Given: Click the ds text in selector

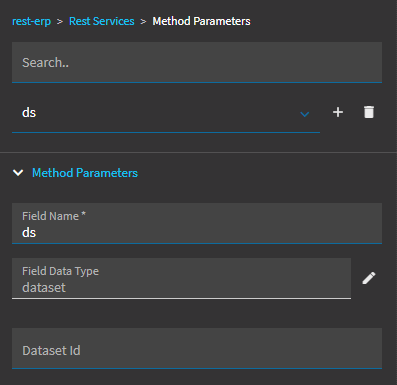Looking at the screenshot, I should [x=29, y=113].
